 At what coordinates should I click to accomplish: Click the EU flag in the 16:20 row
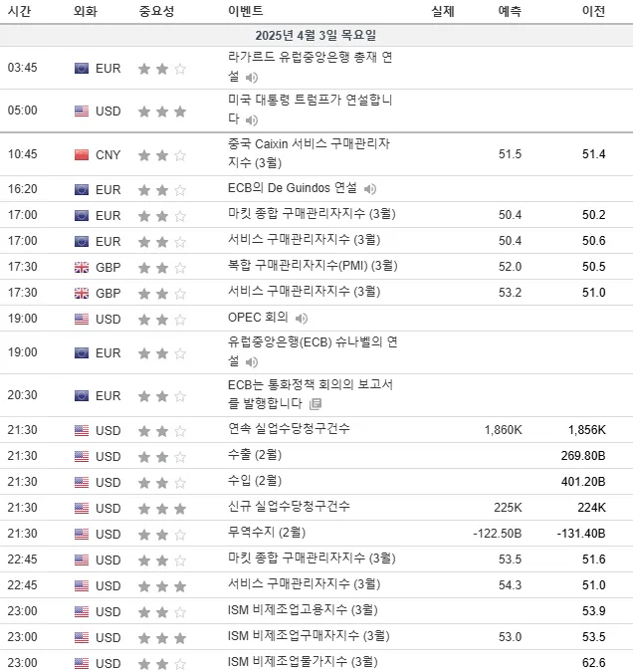tap(82, 189)
